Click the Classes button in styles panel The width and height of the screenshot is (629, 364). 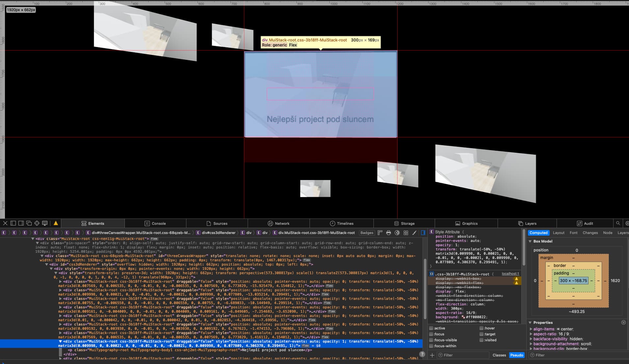(499, 355)
